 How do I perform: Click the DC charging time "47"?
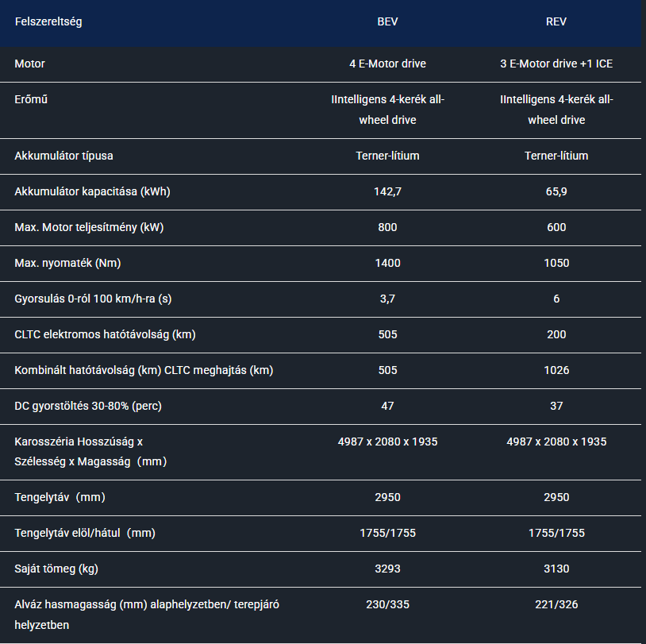pyautogui.click(x=388, y=406)
